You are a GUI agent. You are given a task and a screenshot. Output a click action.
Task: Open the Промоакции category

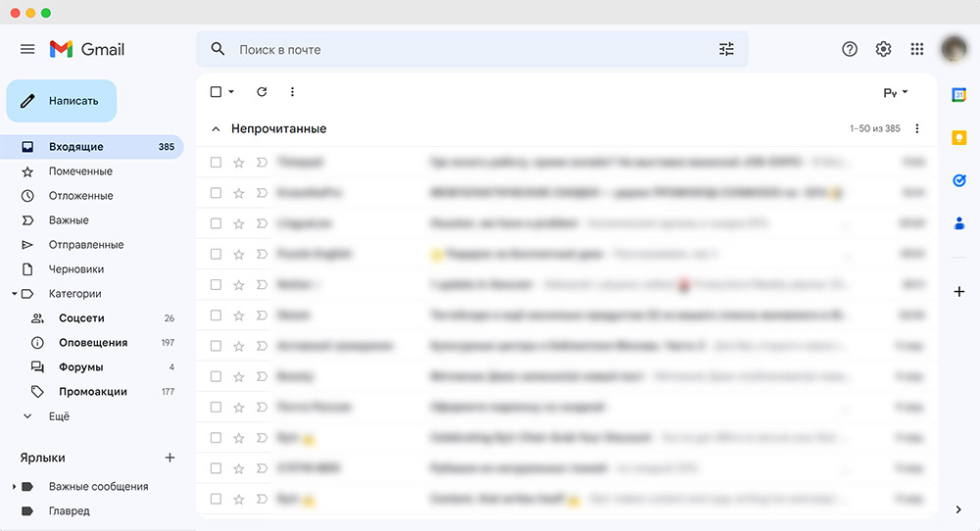click(92, 392)
